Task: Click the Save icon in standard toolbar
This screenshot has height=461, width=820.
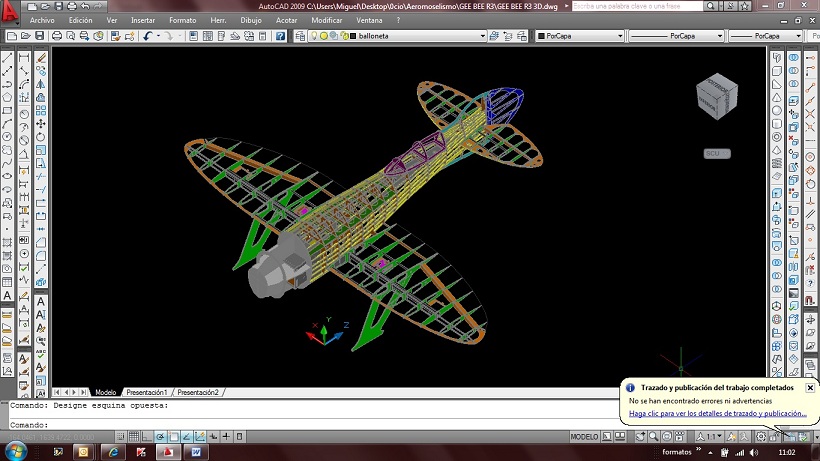Action: point(39,36)
